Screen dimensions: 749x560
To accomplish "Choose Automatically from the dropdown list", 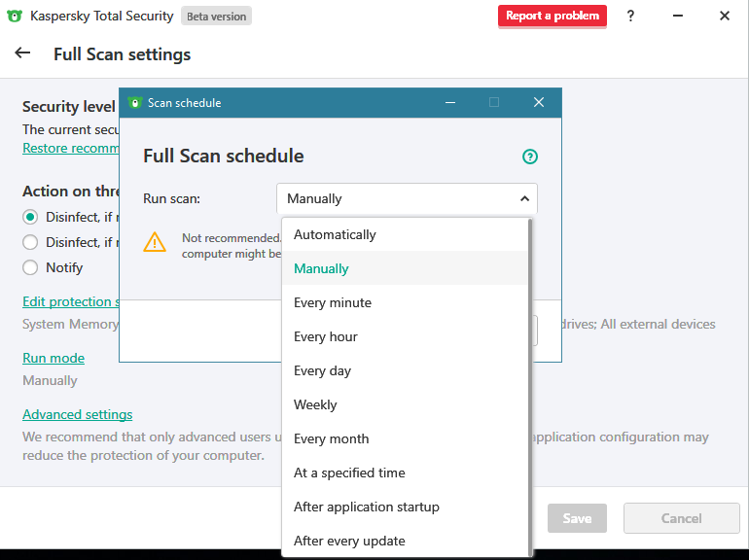I will click(x=405, y=234).
